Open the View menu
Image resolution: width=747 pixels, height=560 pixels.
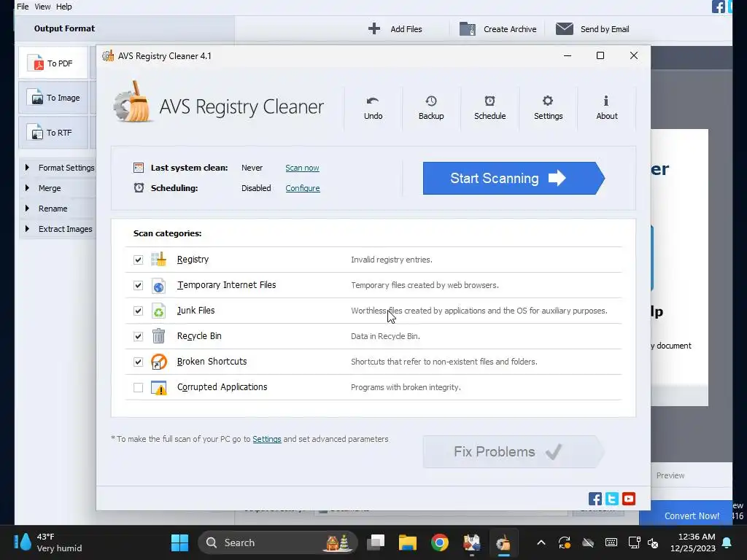42,7
